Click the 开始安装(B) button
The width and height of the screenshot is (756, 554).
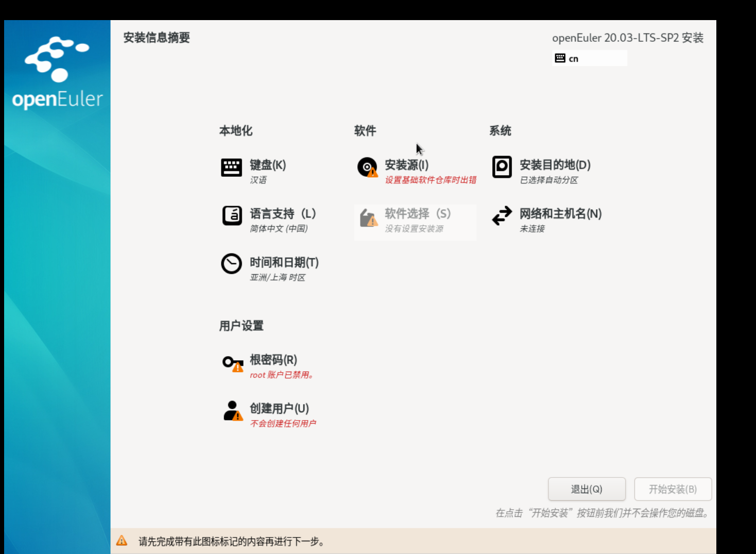pos(673,489)
